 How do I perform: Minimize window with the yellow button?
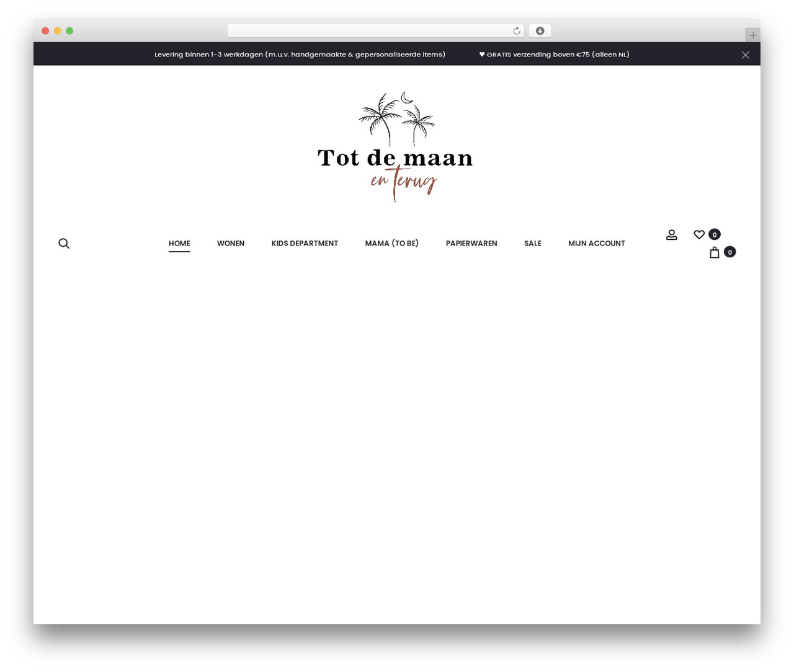coord(58,31)
